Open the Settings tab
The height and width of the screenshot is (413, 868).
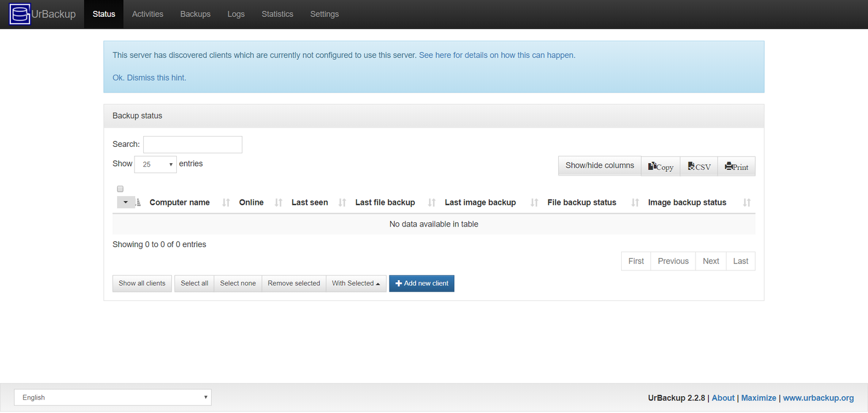(324, 14)
